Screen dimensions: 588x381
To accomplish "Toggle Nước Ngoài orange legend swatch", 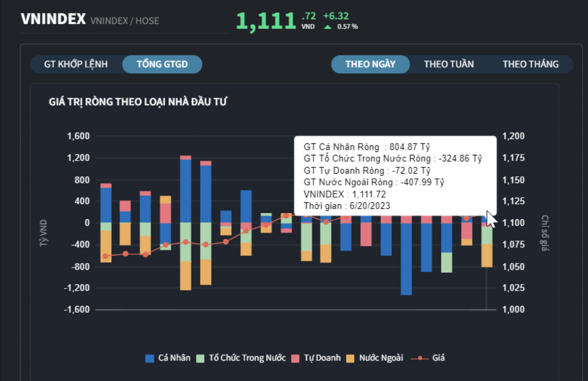I will tap(350, 359).
